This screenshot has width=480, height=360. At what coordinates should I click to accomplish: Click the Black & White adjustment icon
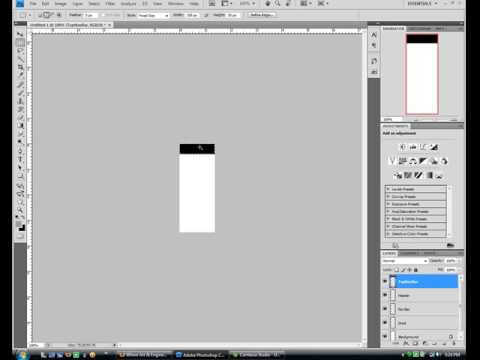(423, 161)
